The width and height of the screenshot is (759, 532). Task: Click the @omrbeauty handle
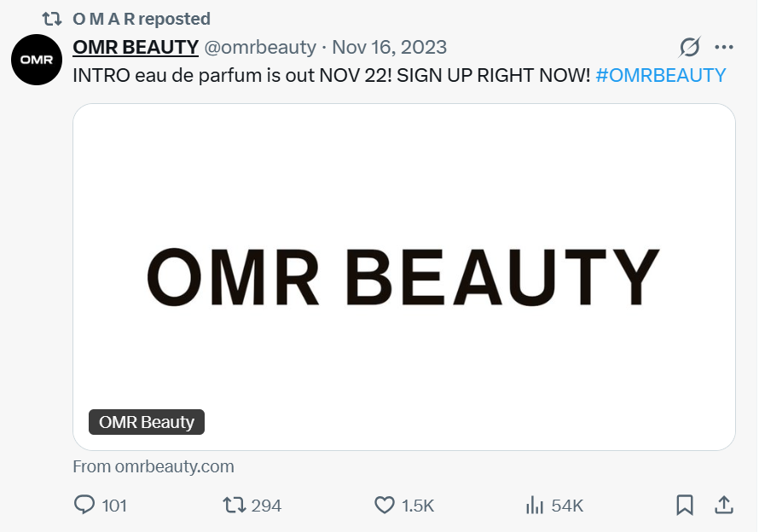(x=260, y=47)
